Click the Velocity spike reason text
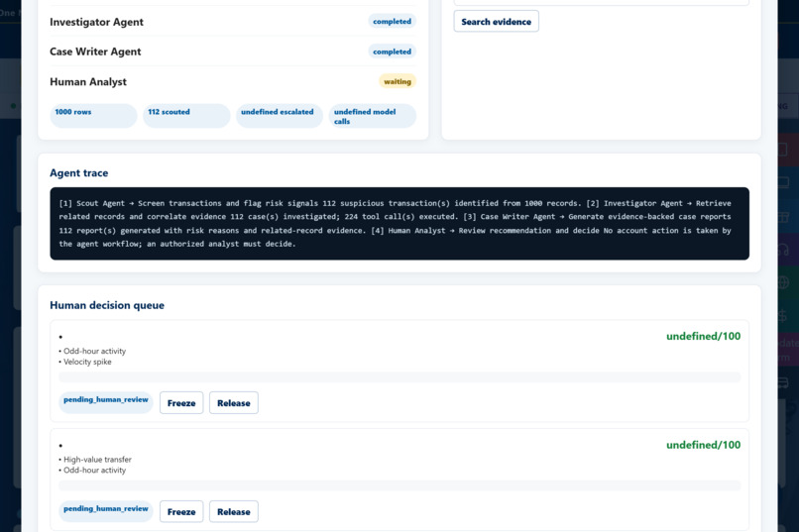Viewport: 799px width, 532px height. 87,362
